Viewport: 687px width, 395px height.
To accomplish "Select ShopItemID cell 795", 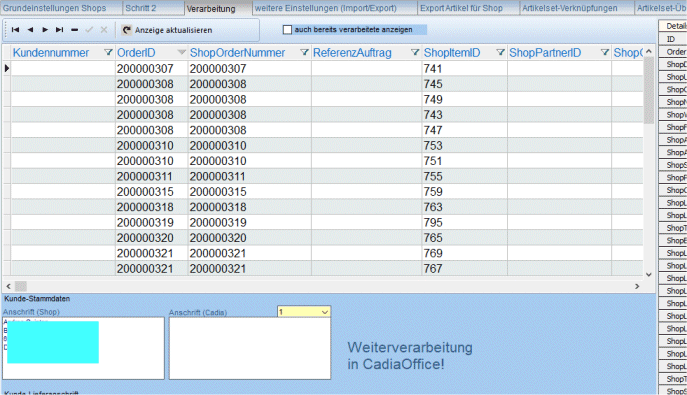I will (x=464, y=222).
